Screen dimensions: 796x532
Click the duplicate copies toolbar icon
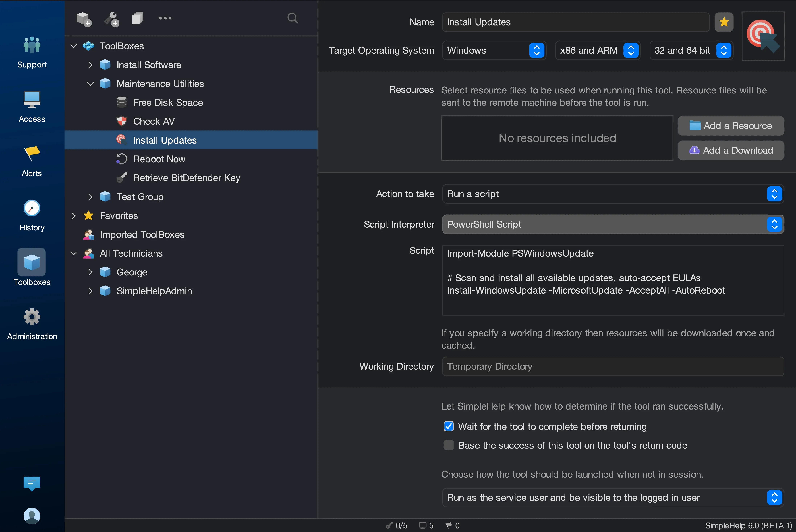(x=137, y=18)
